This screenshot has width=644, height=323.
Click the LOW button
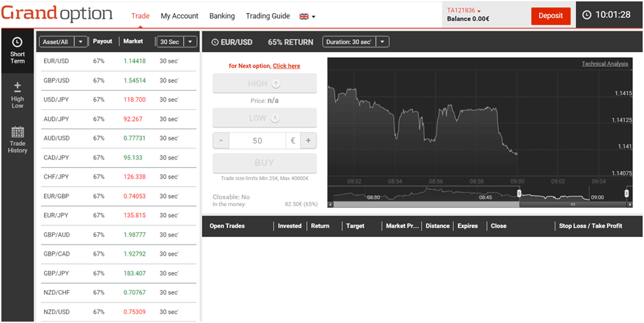coord(264,118)
